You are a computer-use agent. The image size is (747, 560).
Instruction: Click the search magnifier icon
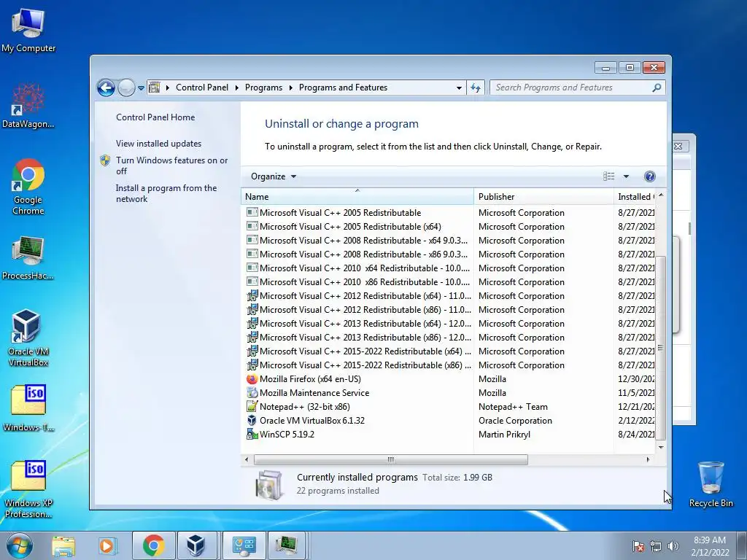point(657,87)
